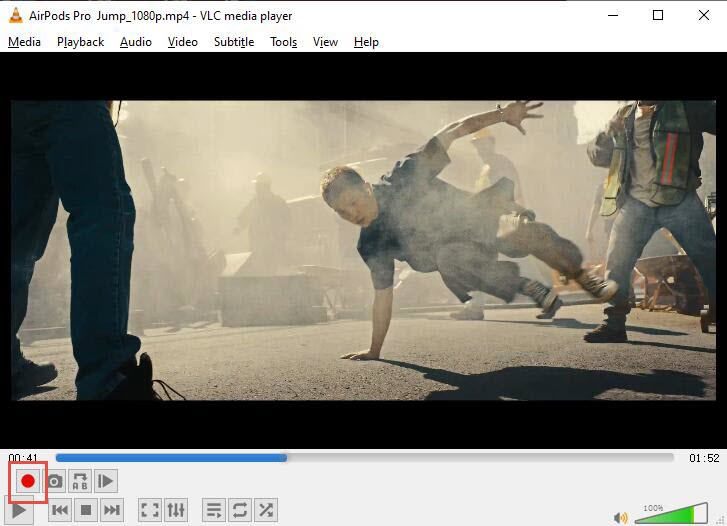727x526 pixels.
Task: Stop playback
Action: [86, 510]
